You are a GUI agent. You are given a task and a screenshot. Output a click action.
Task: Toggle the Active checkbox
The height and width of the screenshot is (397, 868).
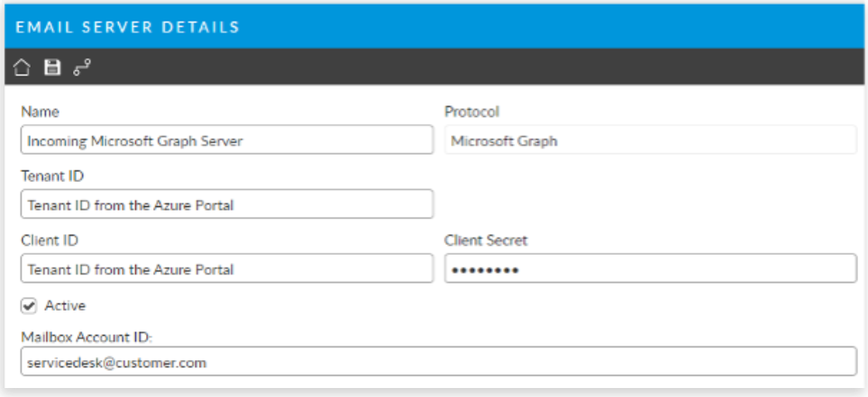click(x=29, y=306)
